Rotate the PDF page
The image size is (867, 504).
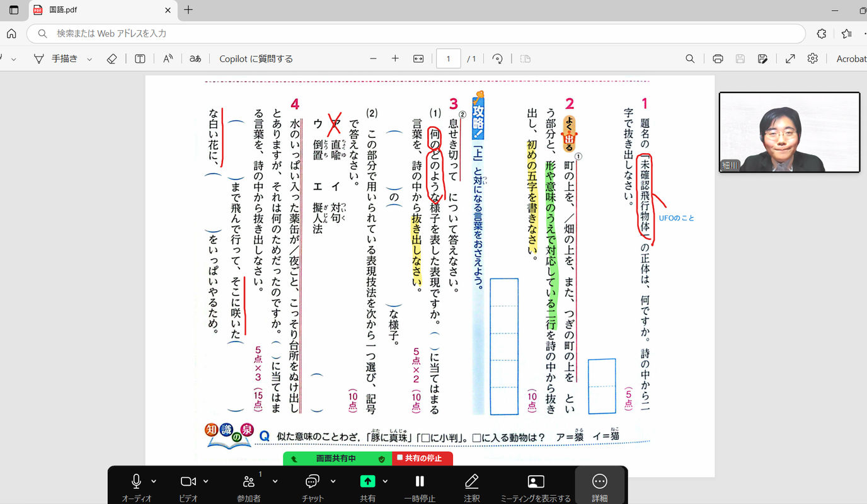(497, 59)
